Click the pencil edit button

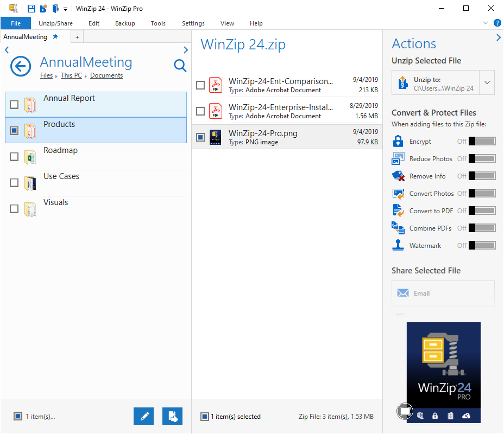coord(144,416)
